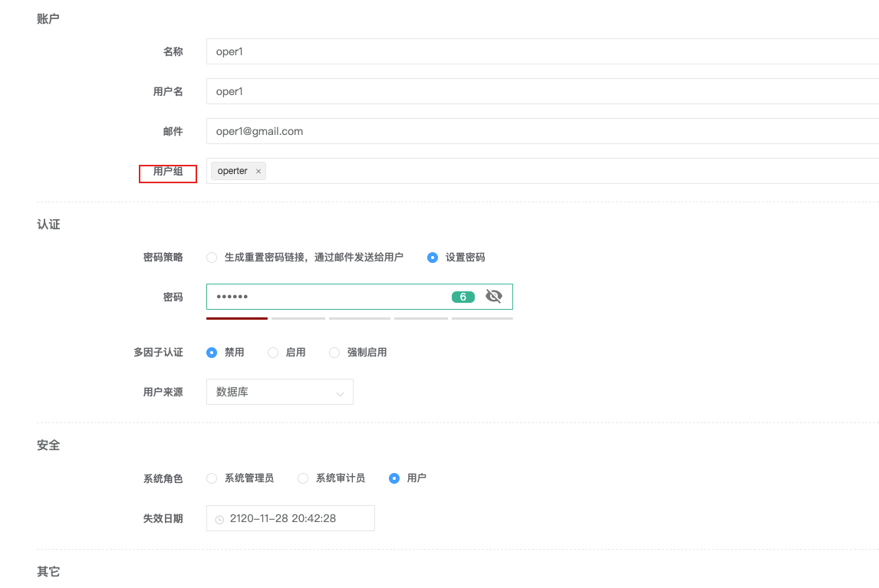The height and width of the screenshot is (588, 879).
Task: Click the 密码策略 label
Action: (x=163, y=258)
